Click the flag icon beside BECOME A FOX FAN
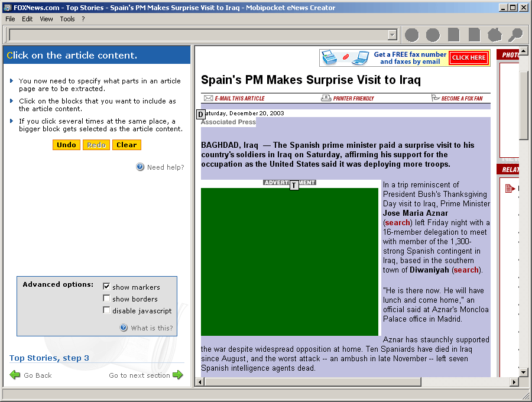This screenshot has width=532, height=402. pos(435,98)
